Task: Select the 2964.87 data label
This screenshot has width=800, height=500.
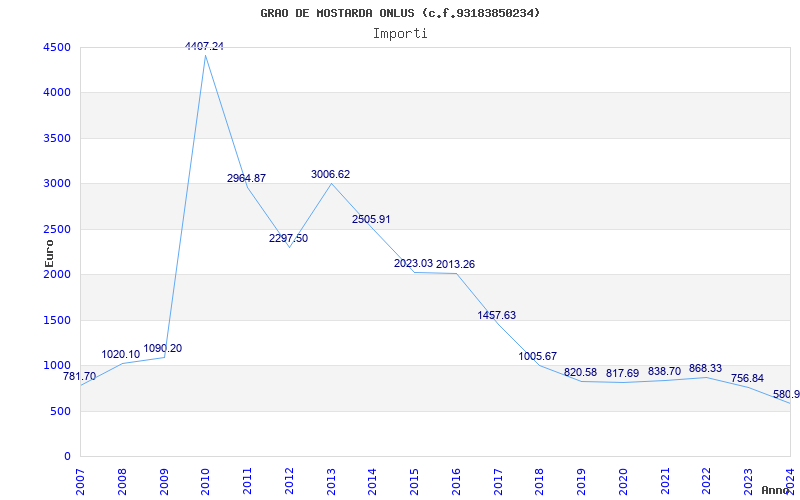Action: [x=246, y=178]
